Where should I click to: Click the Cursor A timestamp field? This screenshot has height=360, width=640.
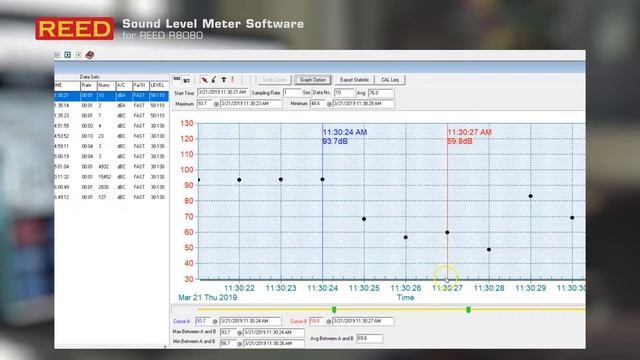point(250,321)
